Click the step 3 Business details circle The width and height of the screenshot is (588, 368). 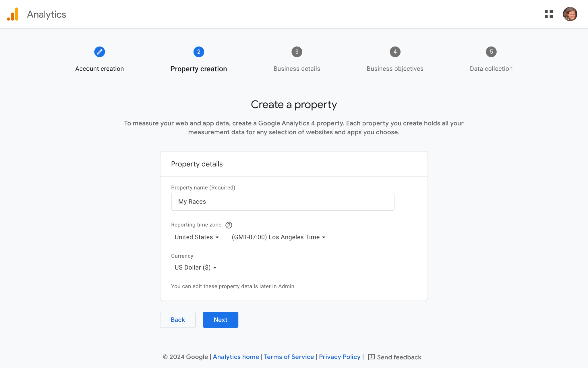[297, 52]
